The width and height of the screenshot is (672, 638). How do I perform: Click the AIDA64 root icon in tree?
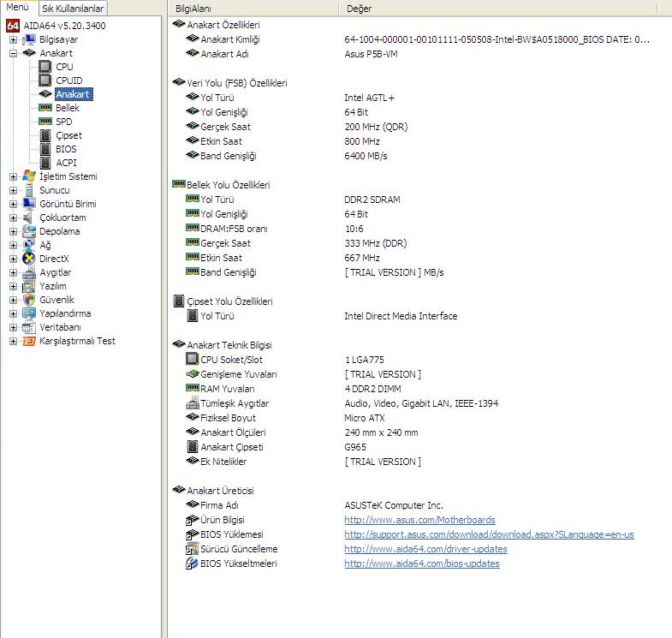coord(13,26)
